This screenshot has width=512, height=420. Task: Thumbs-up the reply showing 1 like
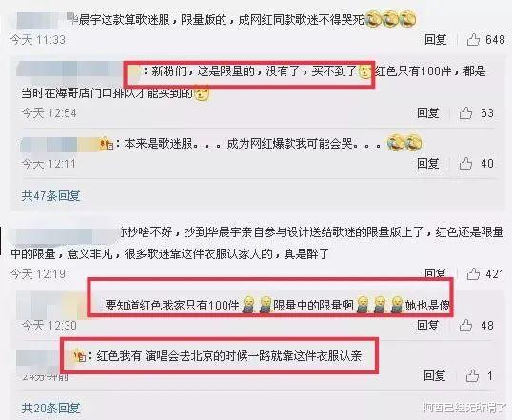coord(472,376)
